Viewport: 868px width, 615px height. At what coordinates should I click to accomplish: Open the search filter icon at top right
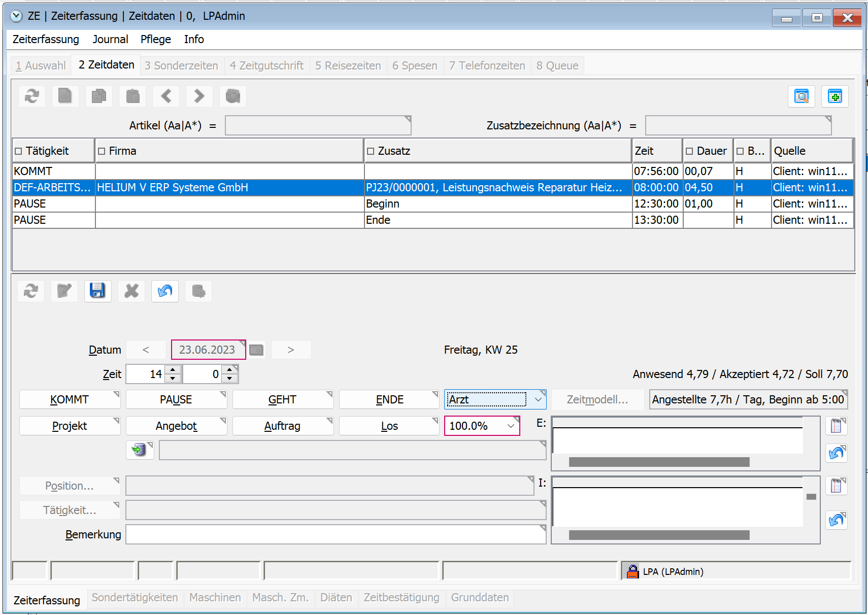point(801,96)
